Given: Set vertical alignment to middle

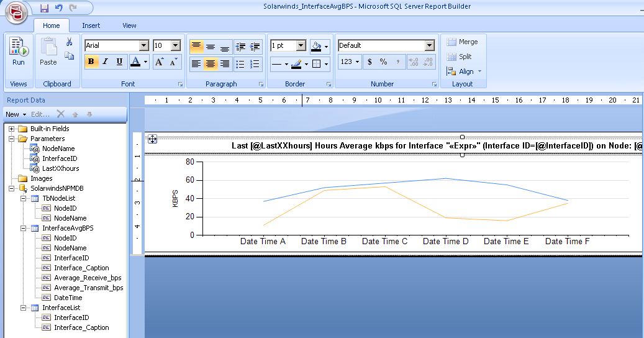Looking at the screenshot, I should 211,47.
